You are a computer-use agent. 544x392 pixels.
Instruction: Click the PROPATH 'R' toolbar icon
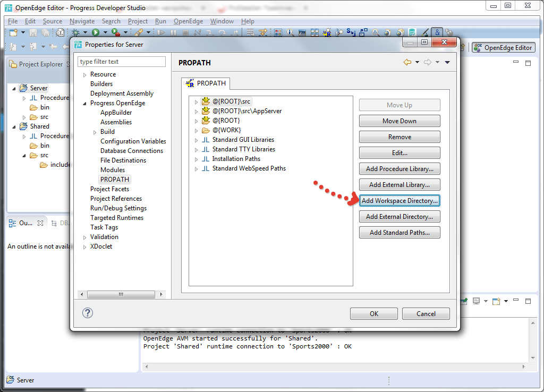[327, 32]
